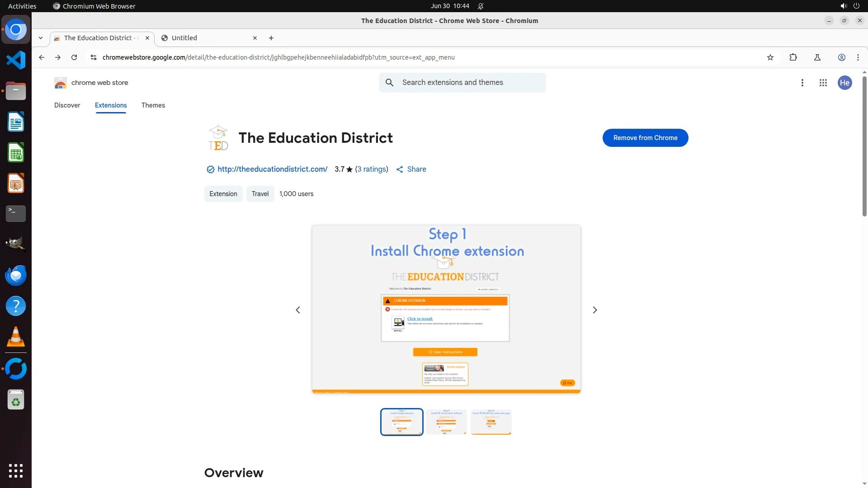View site information icon in address bar
The width and height of the screenshot is (868, 488).
pyautogui.click(x=94, y=57)
